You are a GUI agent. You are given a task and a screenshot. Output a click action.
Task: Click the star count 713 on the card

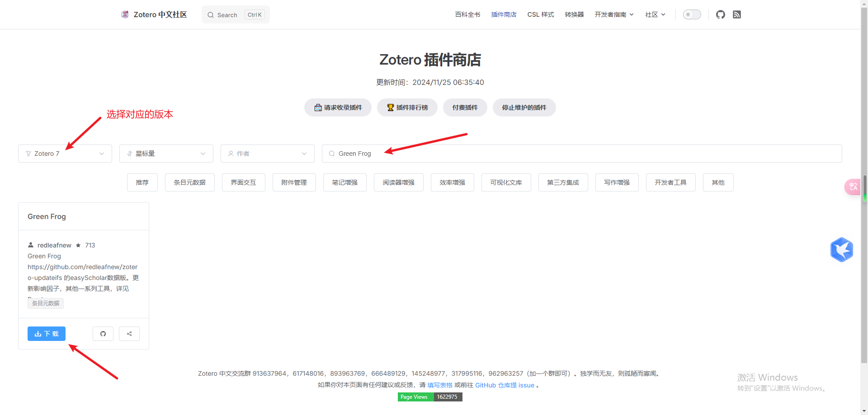click(x=90, y=245)
